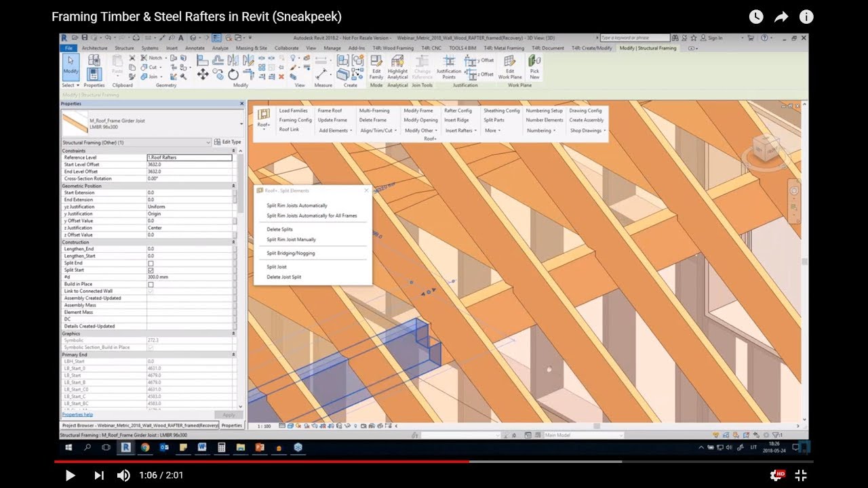Switch to the Architecture ribbon tab
868x488 pixels.
tap(95, 48)
